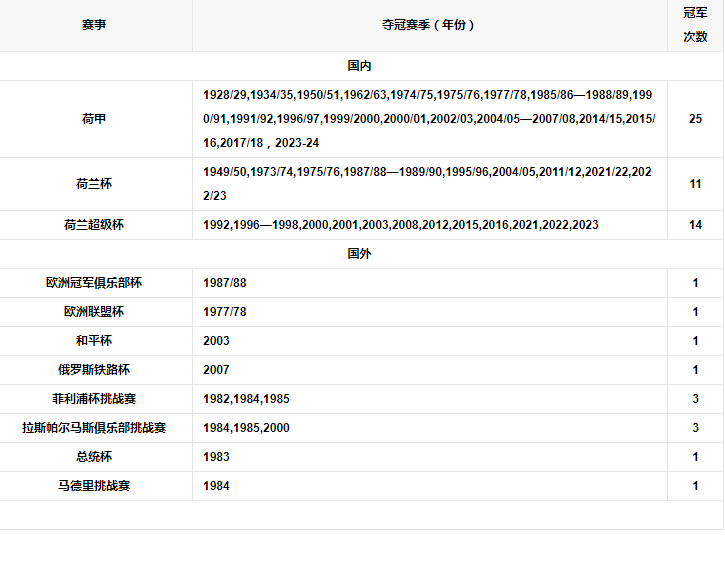Click the 欧洲联盟杯 cell

(x=94, y=312)
